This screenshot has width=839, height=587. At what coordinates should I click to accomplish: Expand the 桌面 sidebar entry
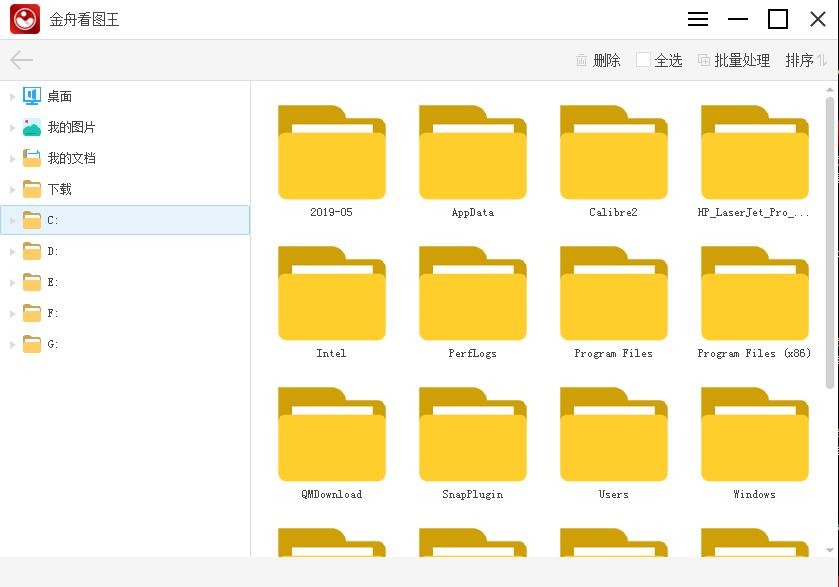pyautogui.click(x=11, y=95)
